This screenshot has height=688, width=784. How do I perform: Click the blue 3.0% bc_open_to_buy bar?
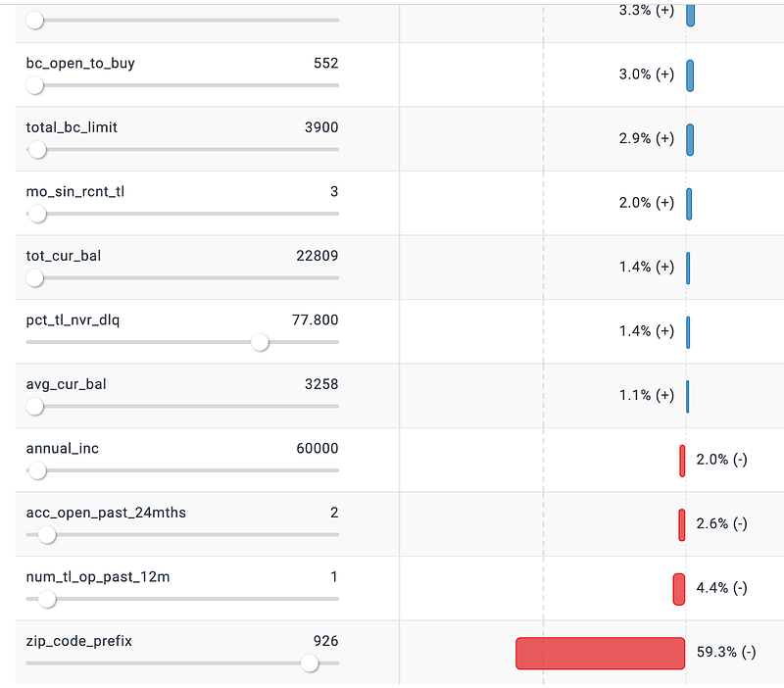pos(690,75)
